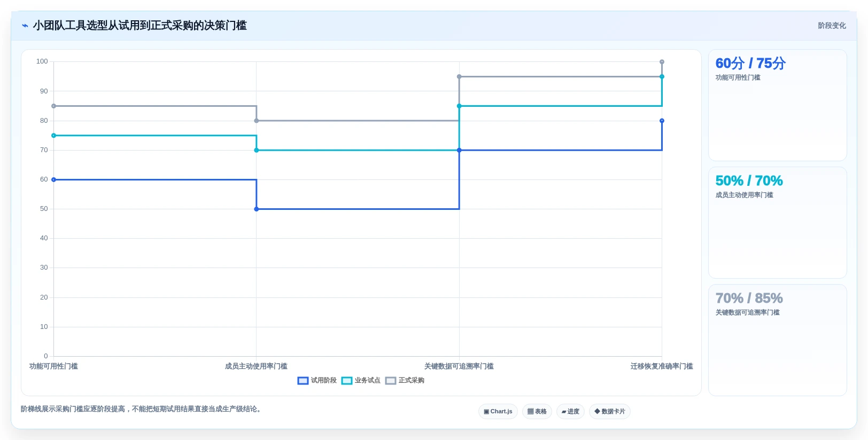Click the 关键数据可追溯率门槛 card label
The height and width of the screenshot is (440, 868).
coord(748,313)
